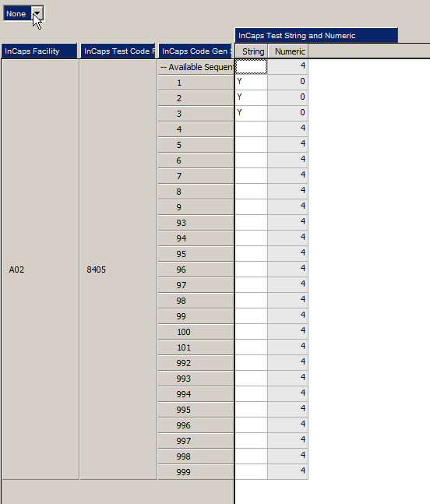The image size is (430, 504).
Task: Click InCaps Test String and Numeric header
Action: point(316,35)
